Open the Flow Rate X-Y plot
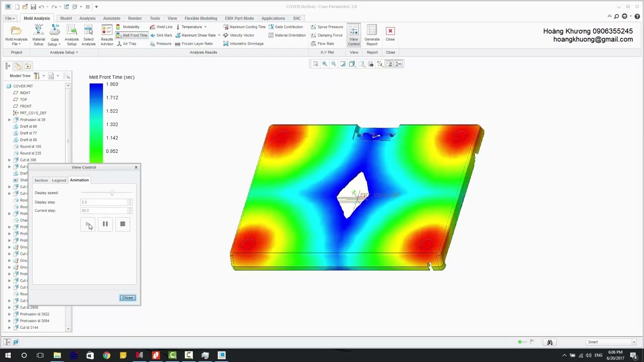This screenshot has height=362, width=644. point(323,44)
